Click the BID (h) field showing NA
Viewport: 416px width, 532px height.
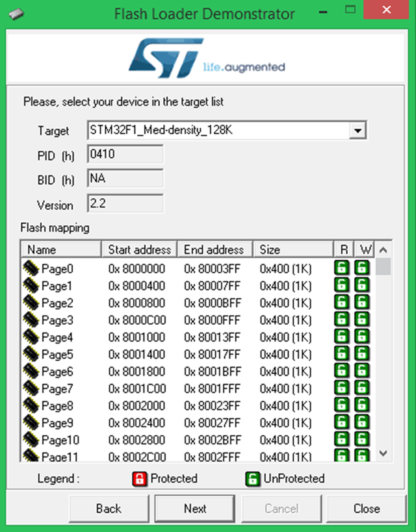(125, 179)
